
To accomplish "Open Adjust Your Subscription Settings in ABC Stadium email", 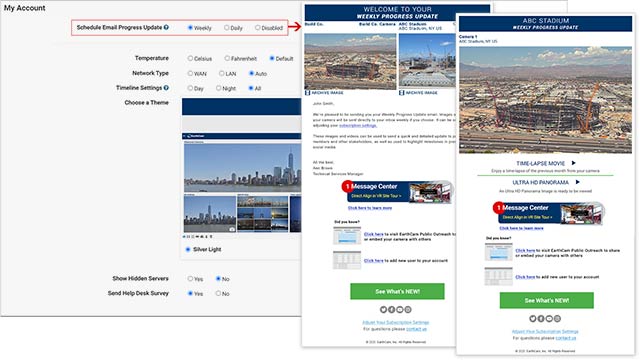I will point(545,331).
